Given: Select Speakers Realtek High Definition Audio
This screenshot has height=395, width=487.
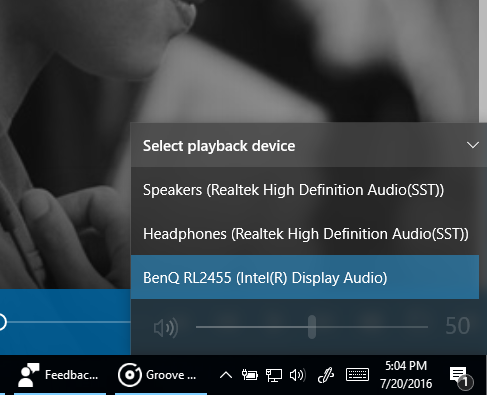Looking at the screenshot, I should click(x=305, y=190).
